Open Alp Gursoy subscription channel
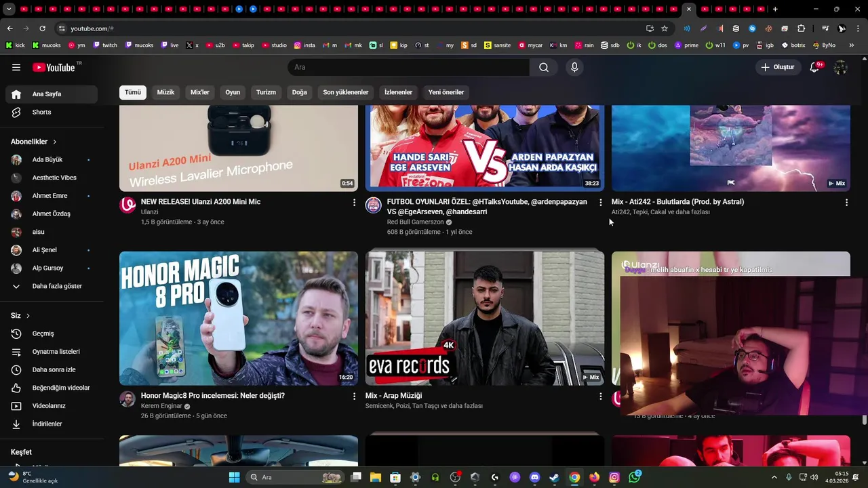The height and width of the screenshot is (488, 868). [52, 268]
